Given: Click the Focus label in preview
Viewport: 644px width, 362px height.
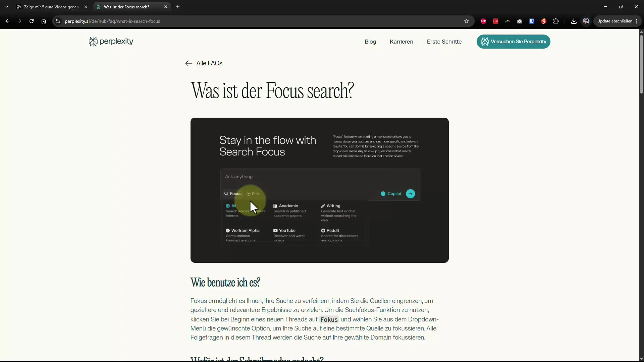Looking at the screenshot, I should pos(233,194).
